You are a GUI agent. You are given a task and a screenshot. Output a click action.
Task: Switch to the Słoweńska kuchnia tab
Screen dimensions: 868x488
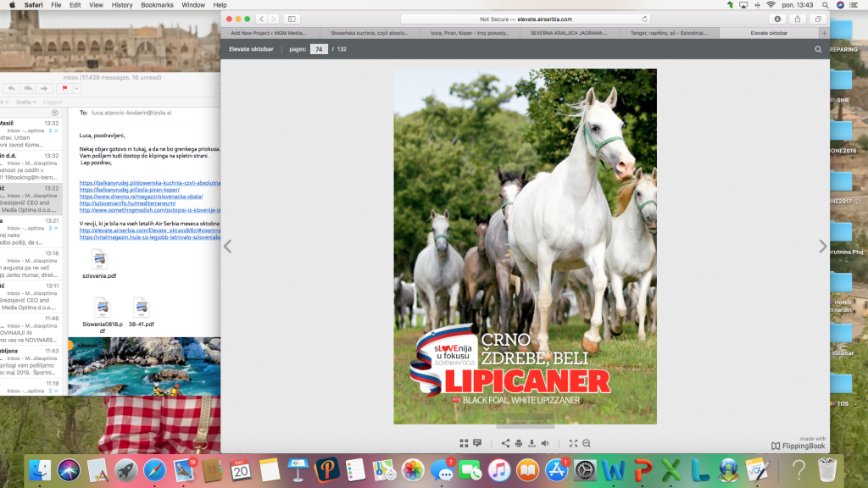[x=370, y=33]
